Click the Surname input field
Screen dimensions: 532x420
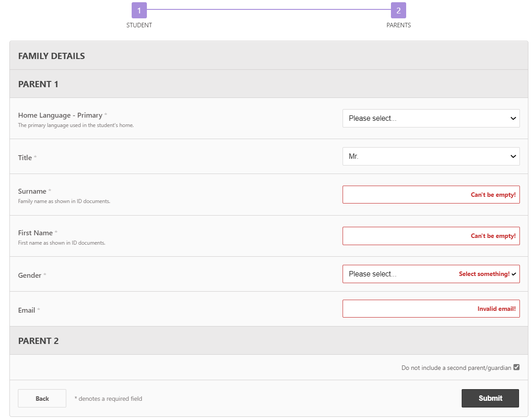(431, 195)
